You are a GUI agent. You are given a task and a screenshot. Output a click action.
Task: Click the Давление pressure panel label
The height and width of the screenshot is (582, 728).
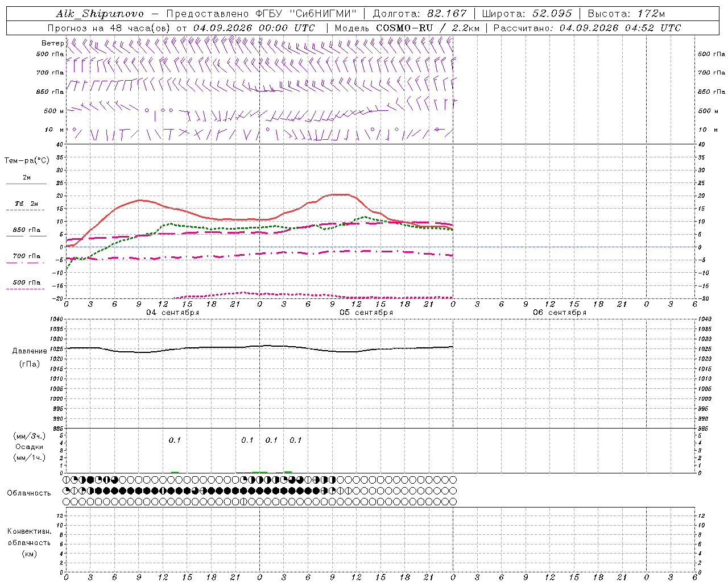click(30, 351)
